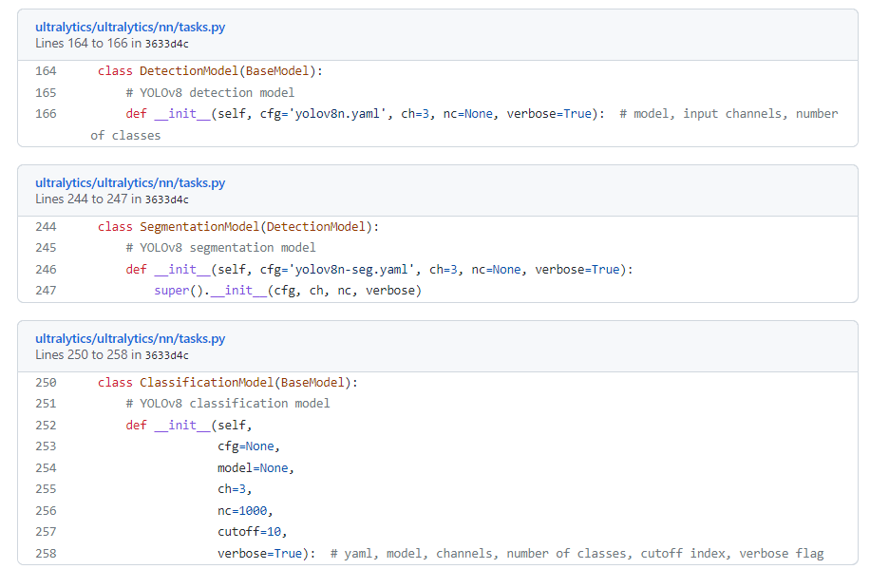The width and height of the screenshot is (870, 588).
Task: Click line number 258
Action: (x=46, y=554)
